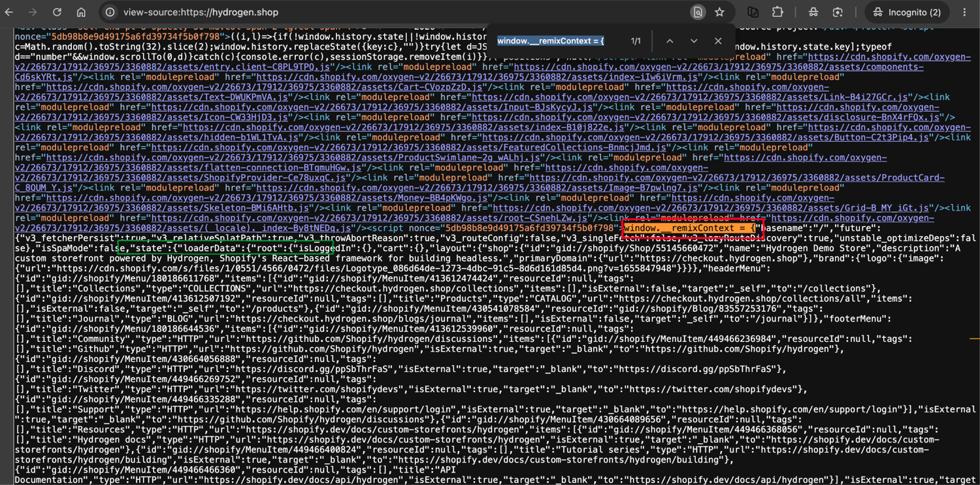Open the root-CSnehLZw.js asset link
The image size is (980, 485).
[x=368, y=218]
